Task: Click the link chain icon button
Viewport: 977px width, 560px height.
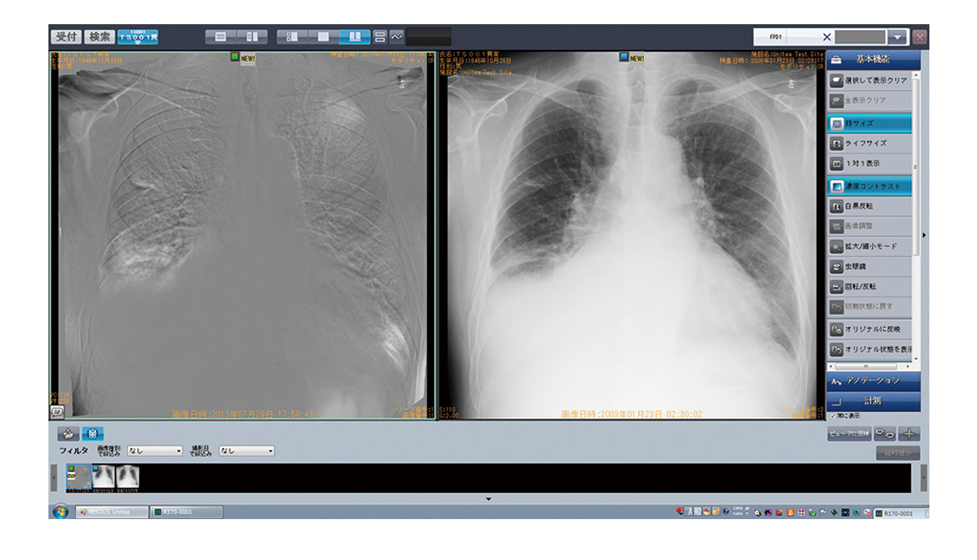Action: [885, 433]
